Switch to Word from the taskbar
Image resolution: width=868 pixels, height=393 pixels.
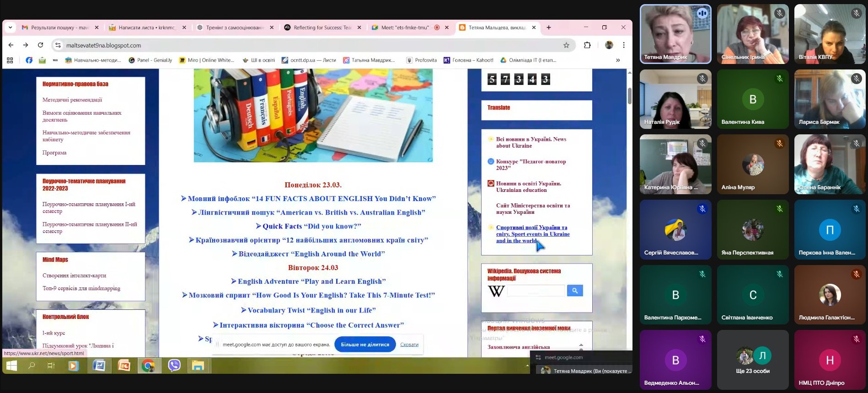[x=99, y=366]
